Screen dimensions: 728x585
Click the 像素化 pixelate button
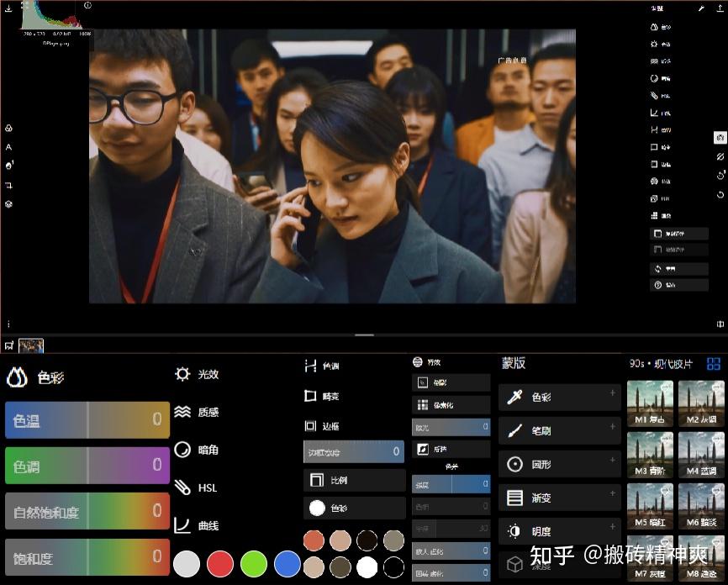click(x=451, y=405)
